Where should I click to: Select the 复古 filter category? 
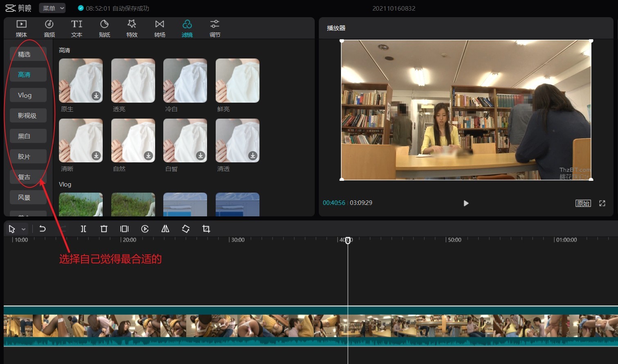click(x=28, y=177)
